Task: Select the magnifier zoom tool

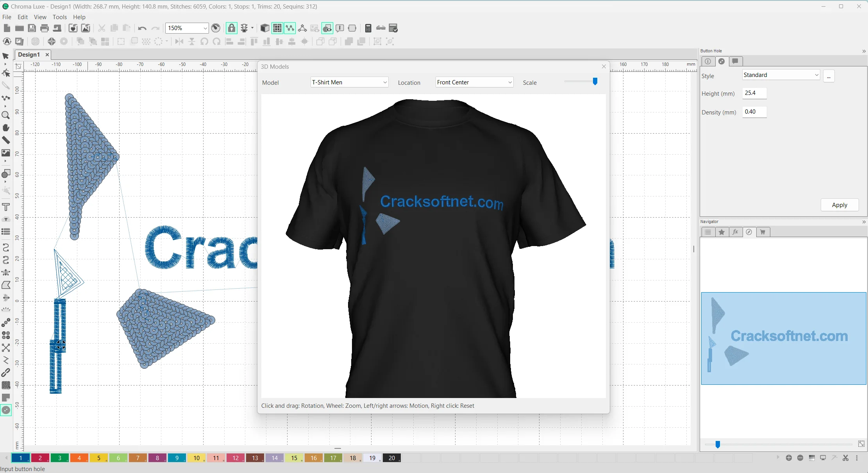Action: pos(5,115)
